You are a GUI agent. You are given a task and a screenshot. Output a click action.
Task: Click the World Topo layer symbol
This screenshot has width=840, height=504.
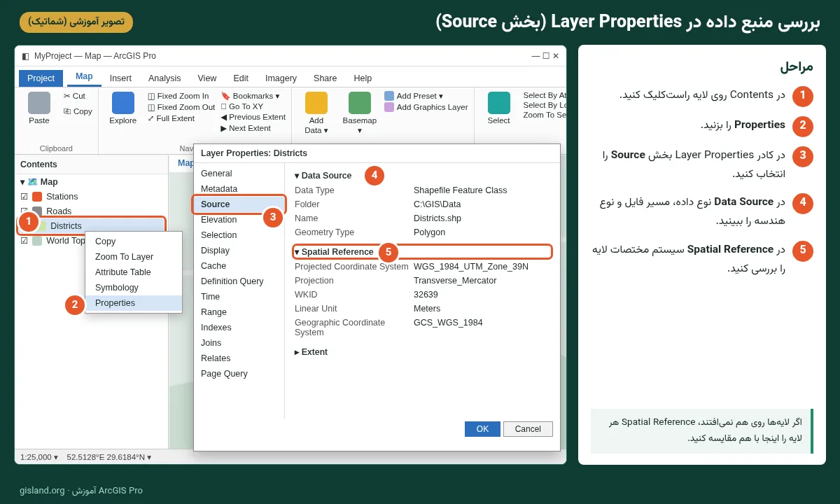click(37, 241)
